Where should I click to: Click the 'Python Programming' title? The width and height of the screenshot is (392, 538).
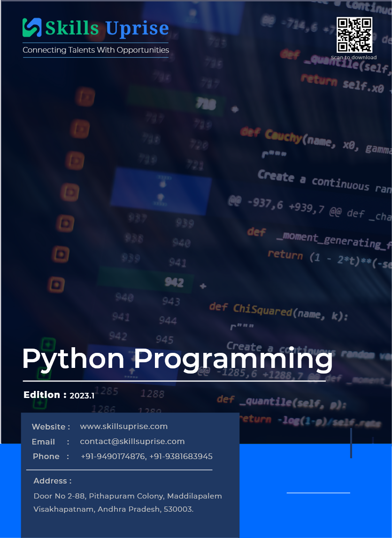tap(177, 359)
